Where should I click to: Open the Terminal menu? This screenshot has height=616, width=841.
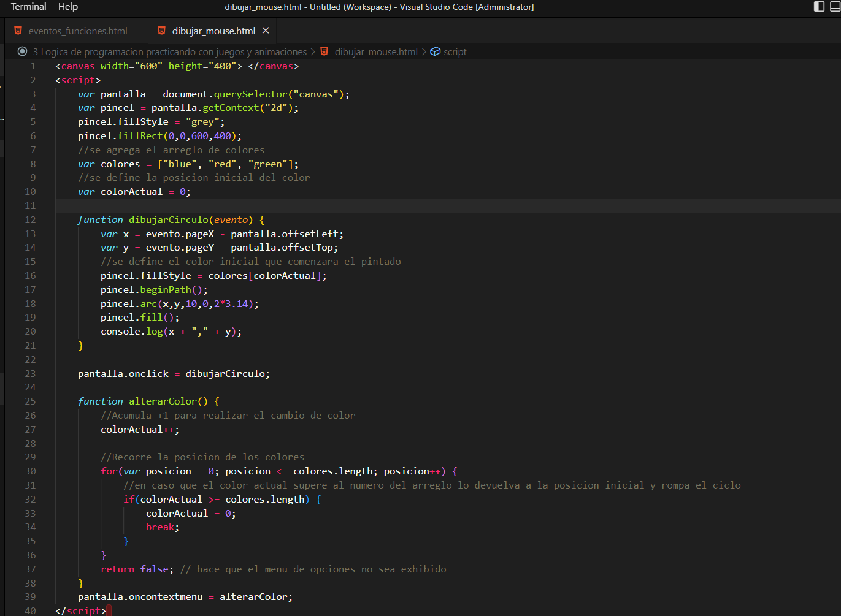tap(28, 7)
